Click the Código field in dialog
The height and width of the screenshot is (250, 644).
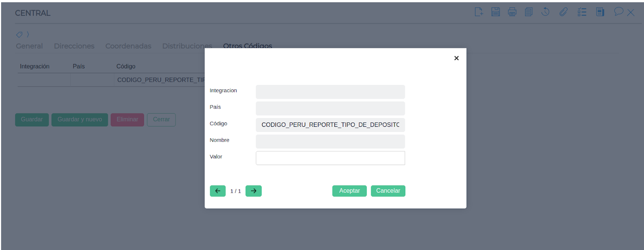(x=330, y=125)
